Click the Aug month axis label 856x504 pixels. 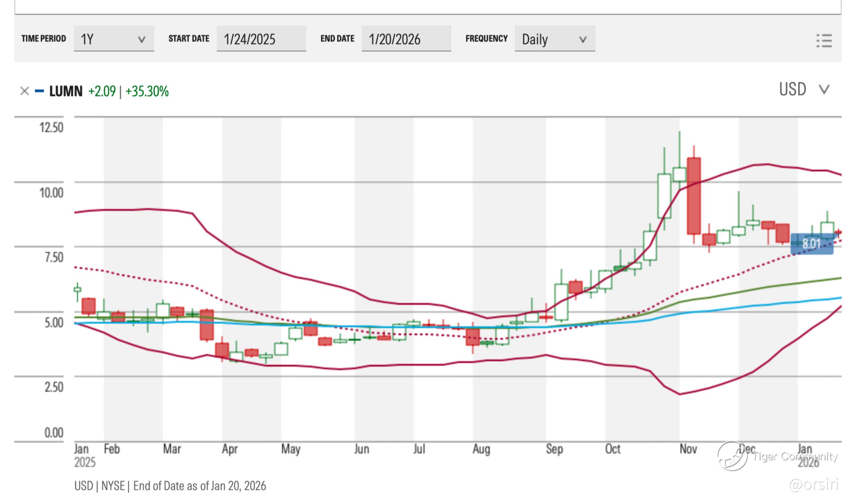click(481, 449)
